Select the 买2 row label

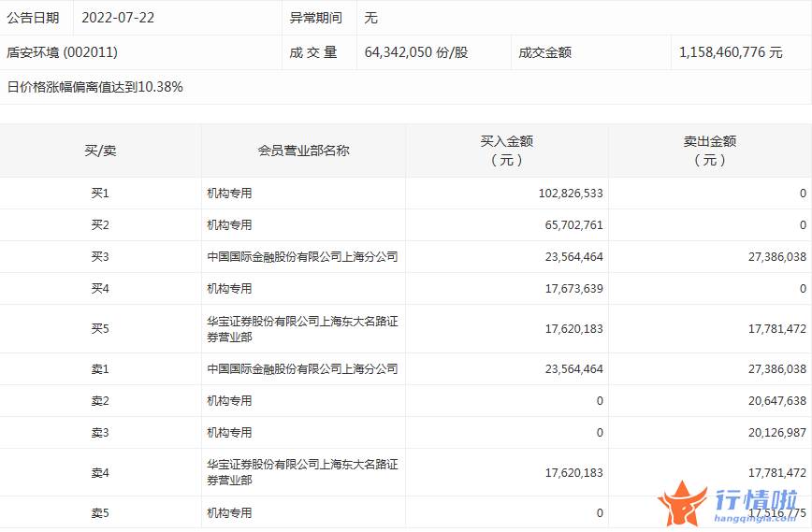coord(100,224)
